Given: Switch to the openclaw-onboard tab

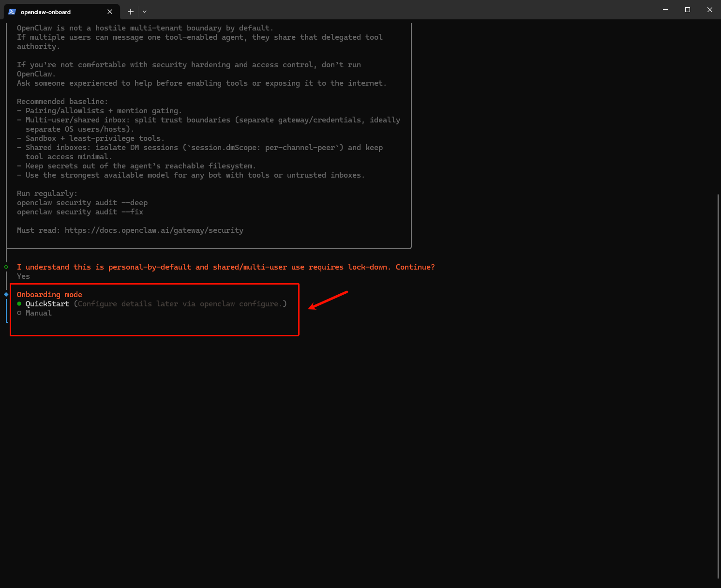Looking at the screenshot, I should [x=53, y=12].
